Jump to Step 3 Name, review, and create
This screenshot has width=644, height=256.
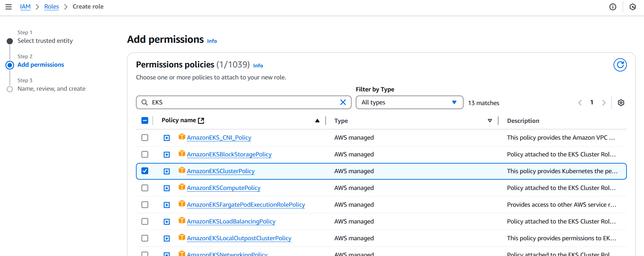click(51, 89)
